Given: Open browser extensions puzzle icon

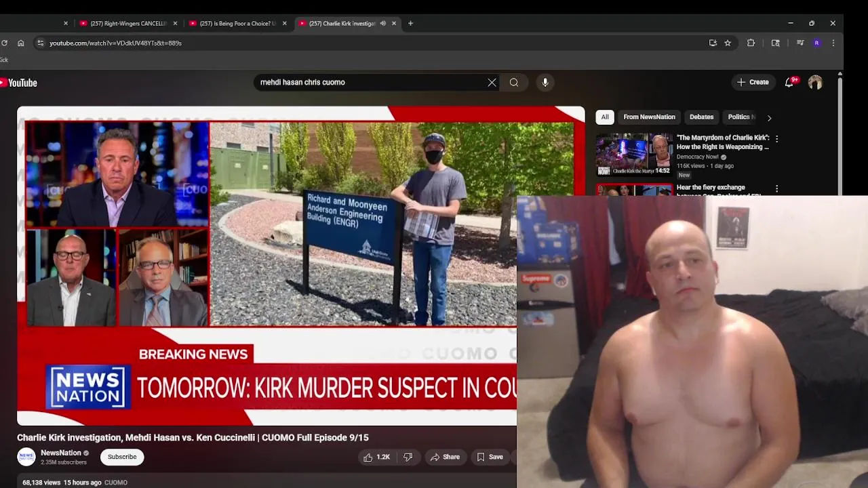Looking at the screenshot, I should tap(751, 43).
